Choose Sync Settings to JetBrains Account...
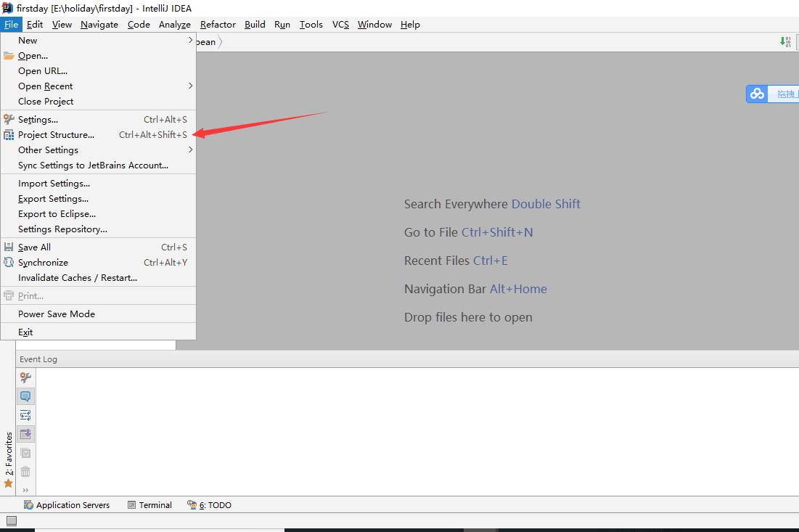799x532 pixels. (x=99, y=165)
